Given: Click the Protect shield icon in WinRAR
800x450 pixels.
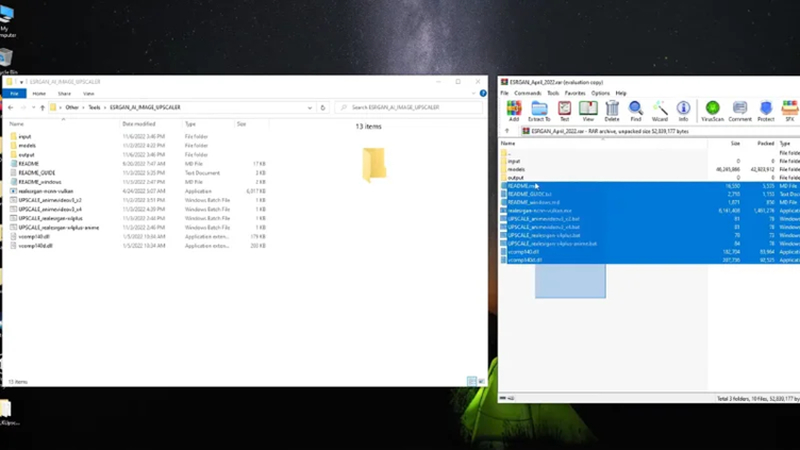Looking at the screenshot, I should [766, 111].
